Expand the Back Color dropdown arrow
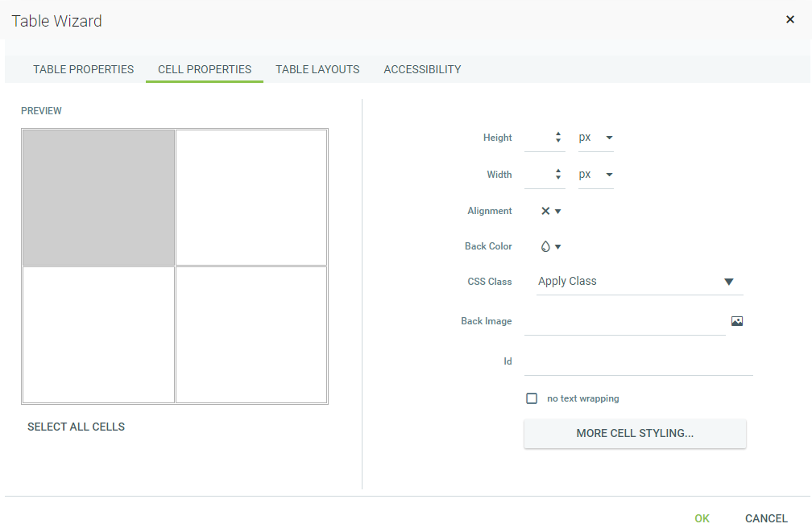 [x=557, y=247]
